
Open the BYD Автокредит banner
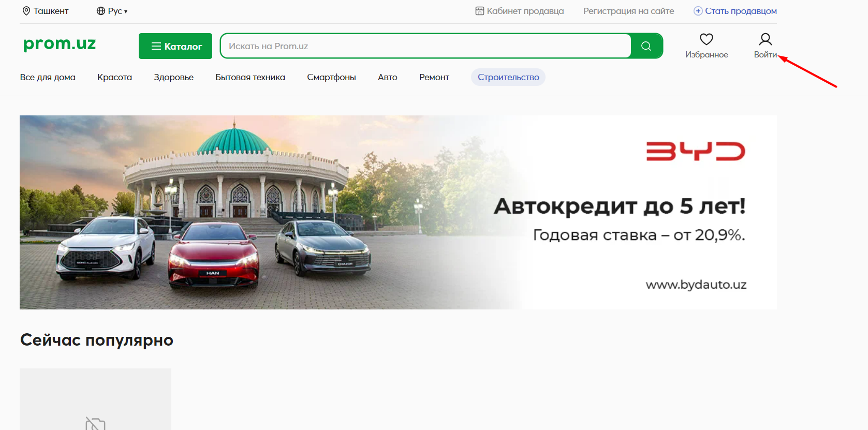[398, 212]
